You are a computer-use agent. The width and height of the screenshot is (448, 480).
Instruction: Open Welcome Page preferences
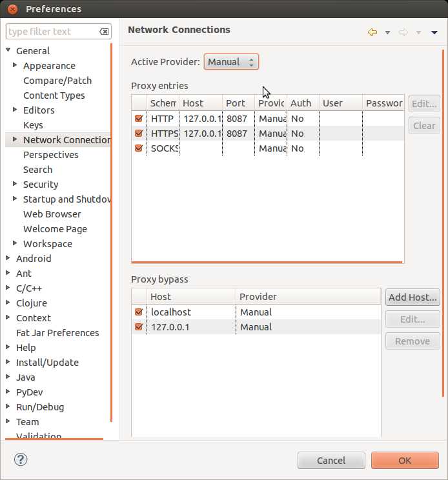(x=55, y=229)
